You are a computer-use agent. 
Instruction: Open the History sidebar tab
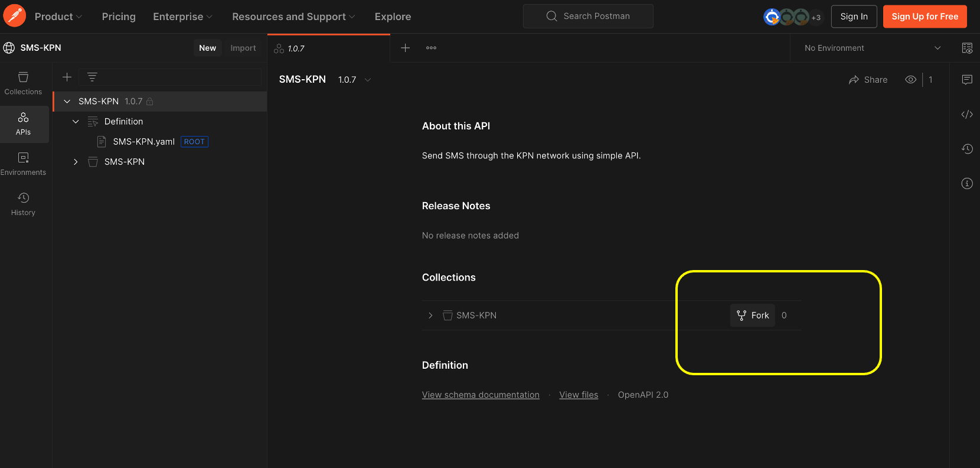[x=23, y=204]
